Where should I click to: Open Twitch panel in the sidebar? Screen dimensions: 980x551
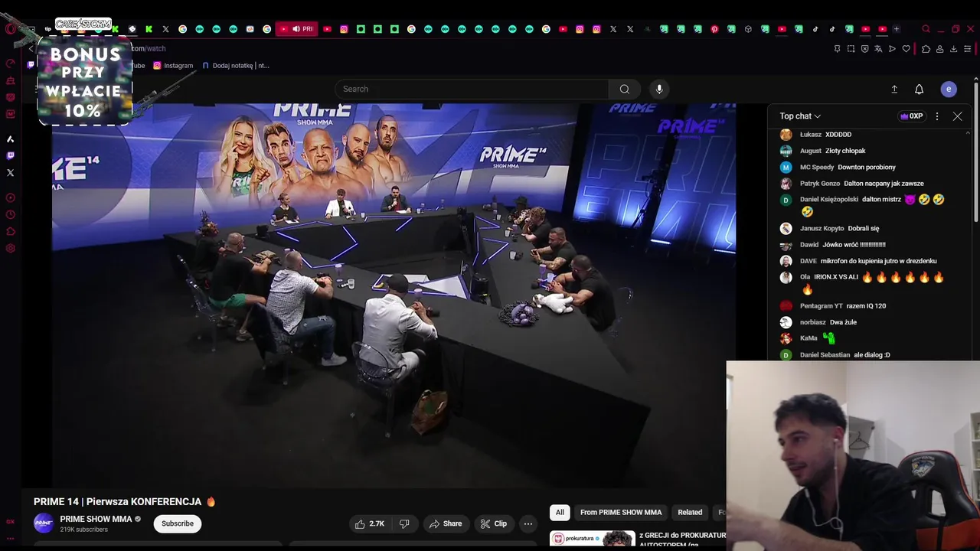[x=10, y=155]
